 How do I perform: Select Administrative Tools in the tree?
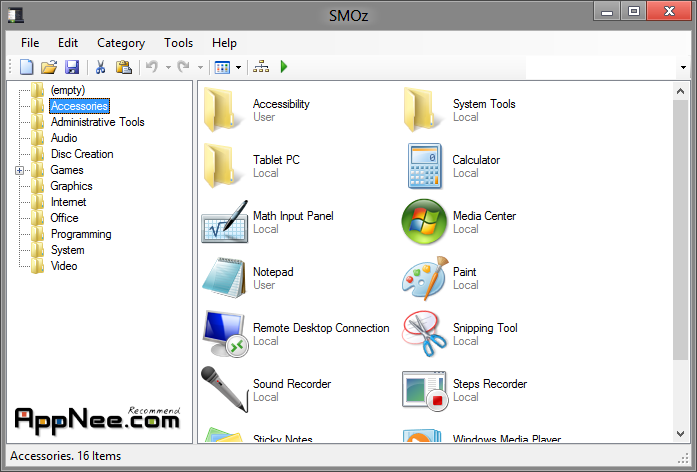pyautogui.click(x=97, y=122)
